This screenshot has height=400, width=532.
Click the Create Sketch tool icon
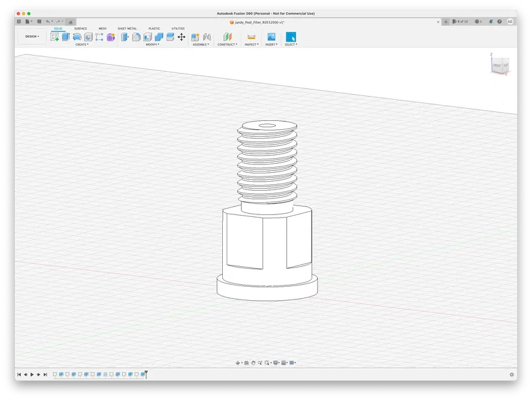click(x=54, y=37)
